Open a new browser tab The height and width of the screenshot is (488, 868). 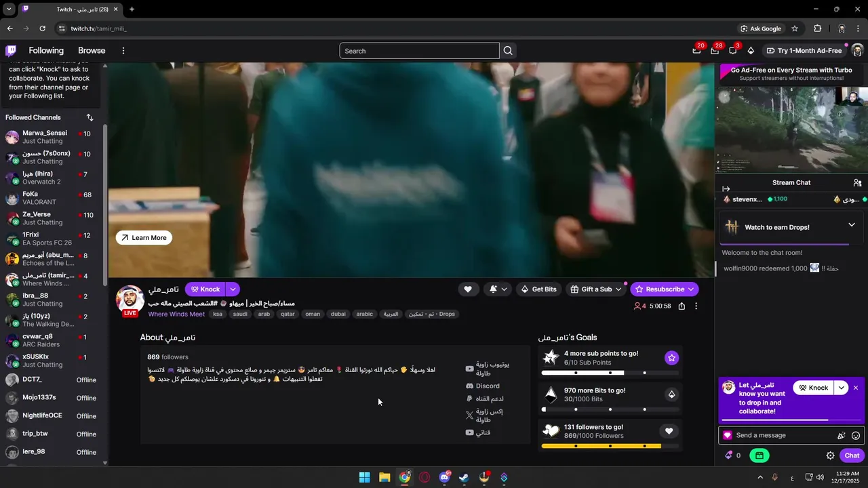tap(132, 9)
